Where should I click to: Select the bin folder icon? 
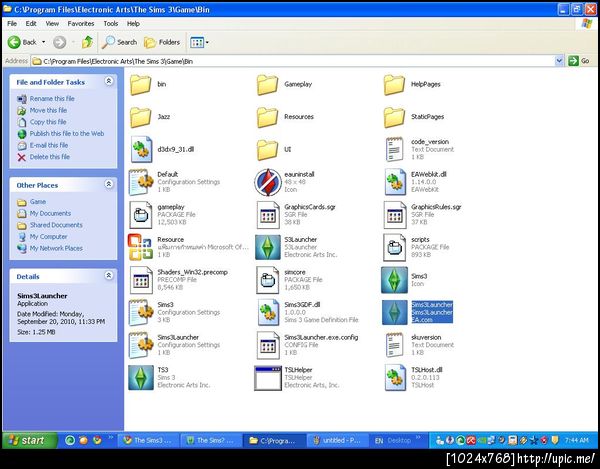(141, 84)
